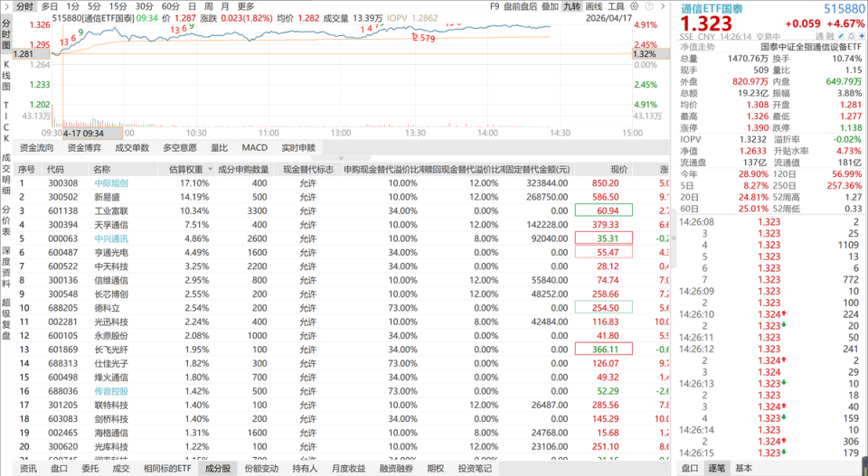The image size is (868, 476).
Task: Sort by 估算权重 column arrow
Action: (x=212, y=169)
